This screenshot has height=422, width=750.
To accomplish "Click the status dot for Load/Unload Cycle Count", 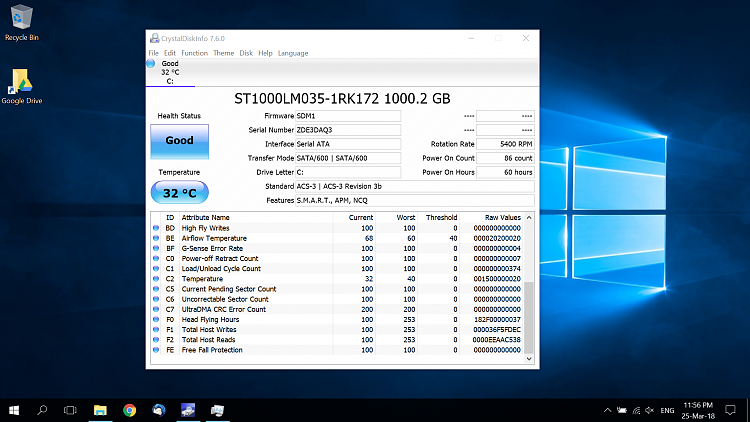I will tap(156, 268).
